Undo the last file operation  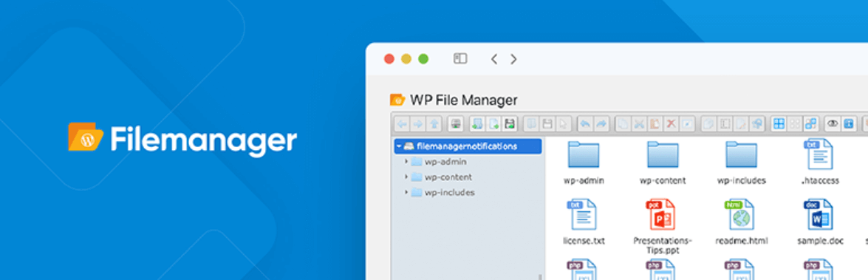coord(586,124)
